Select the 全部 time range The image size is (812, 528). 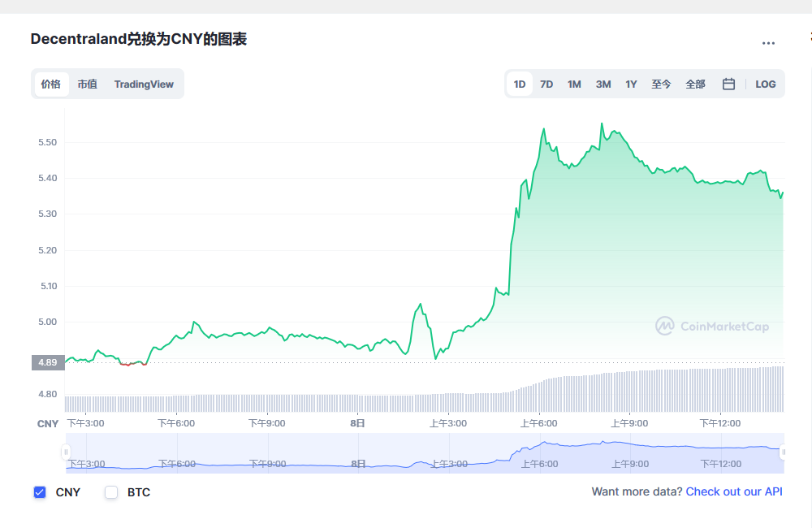pos(696,84)
